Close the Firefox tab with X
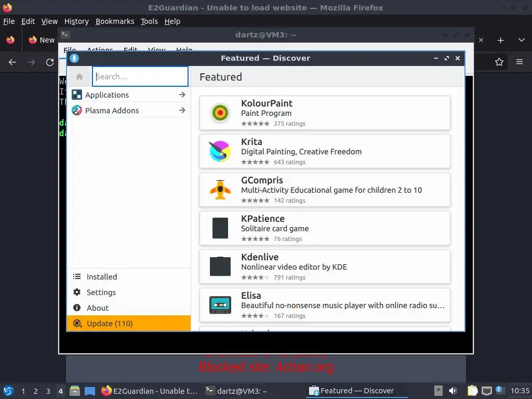 (481, 40)
